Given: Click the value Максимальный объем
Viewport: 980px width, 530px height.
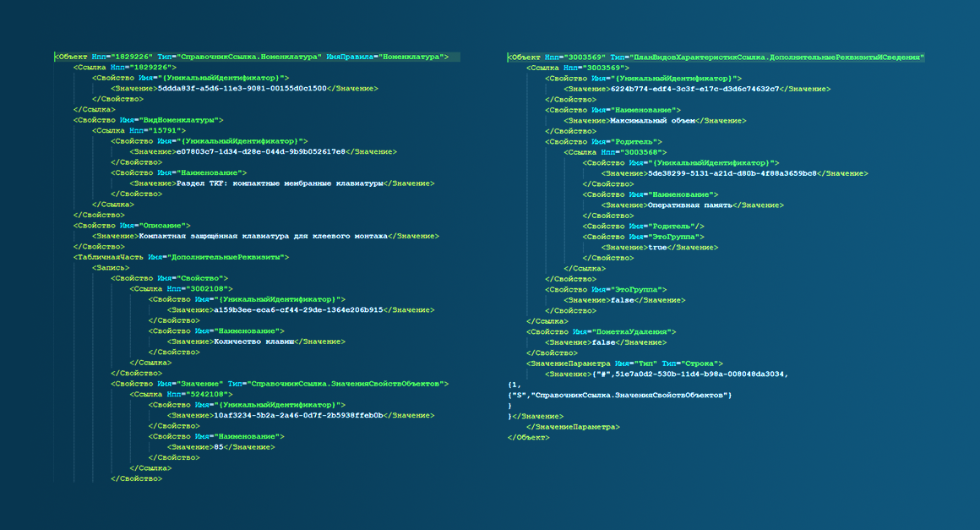Looking at the screenshot, I should tap(652, 121).
